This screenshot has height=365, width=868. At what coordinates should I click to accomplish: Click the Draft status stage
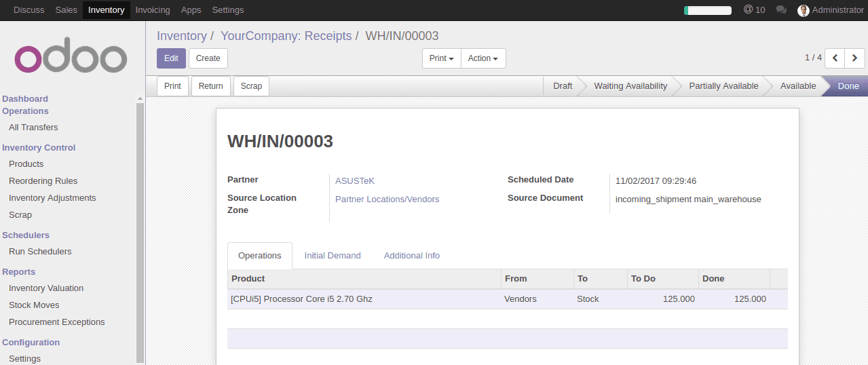(563, 86)
